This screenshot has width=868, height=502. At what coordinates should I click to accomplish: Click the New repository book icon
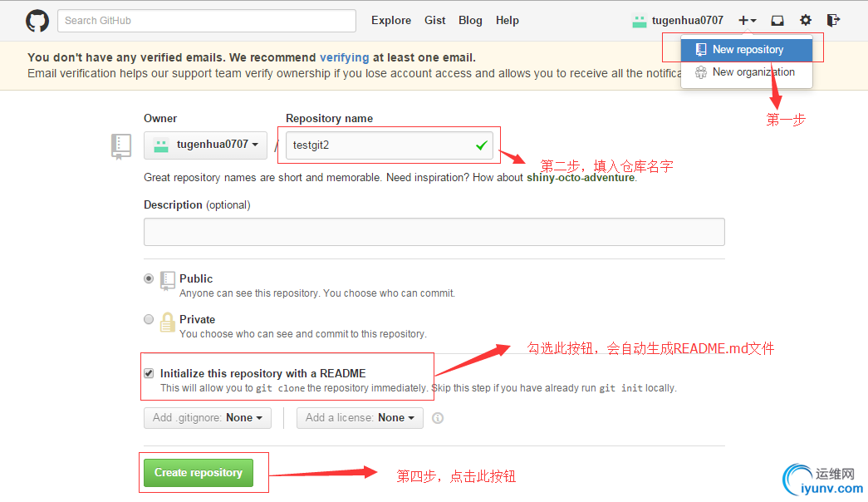[701, 49]
